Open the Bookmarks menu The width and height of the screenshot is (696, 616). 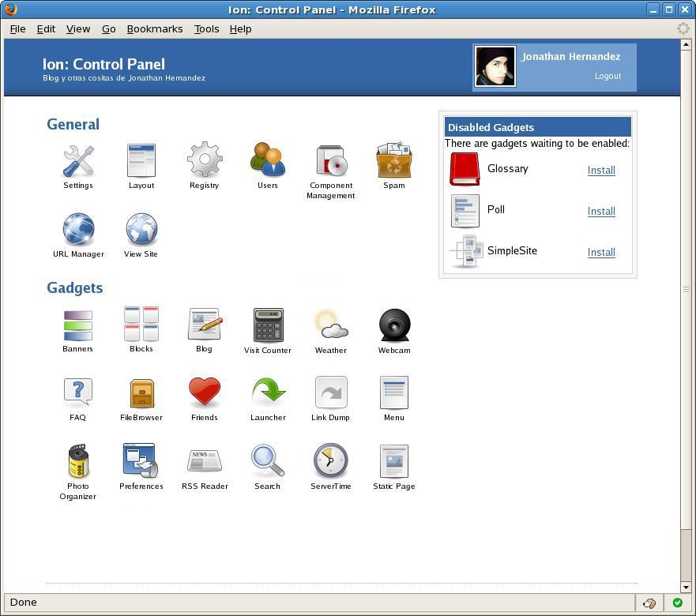(x=154, y=28)
